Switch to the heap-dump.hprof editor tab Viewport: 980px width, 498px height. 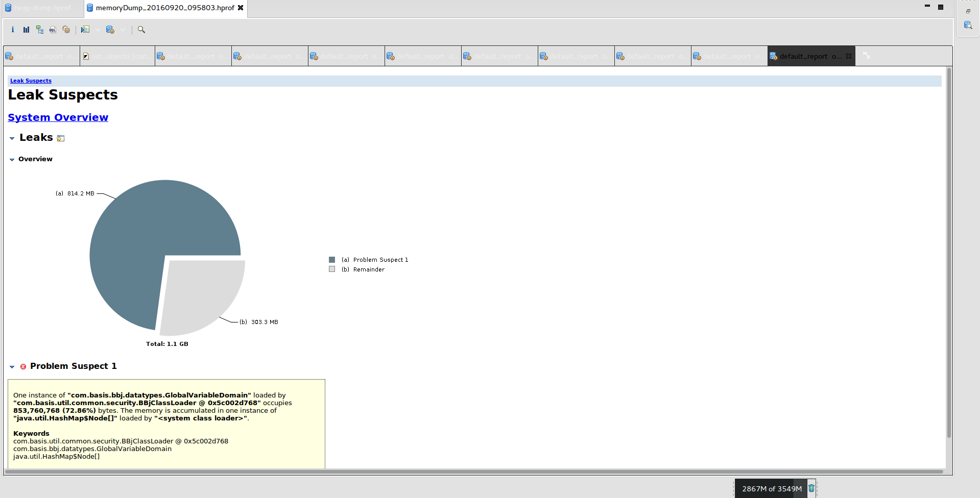click(x=42, y=8)
